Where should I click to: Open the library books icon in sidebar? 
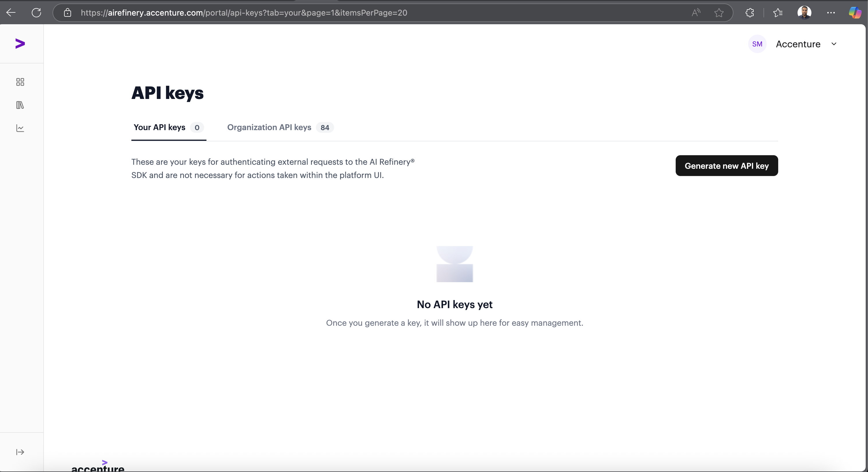[x=20, y=105]
